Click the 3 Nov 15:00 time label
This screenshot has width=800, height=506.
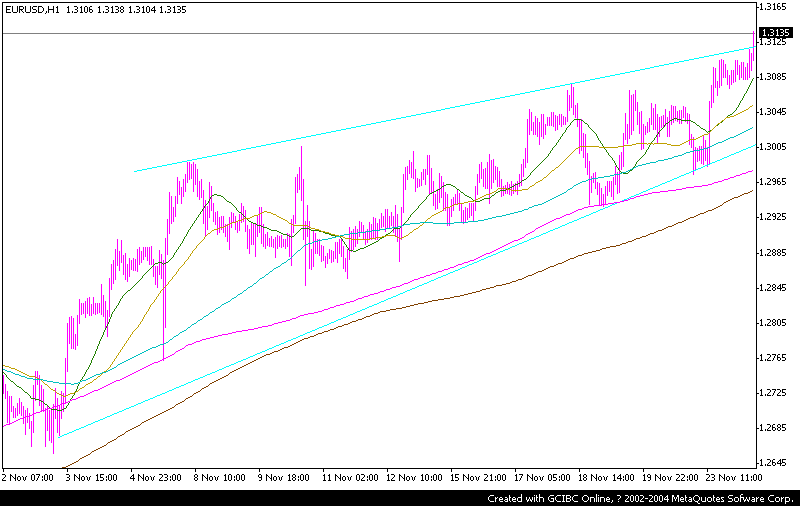pyautogui.click(x=91, y=478)
